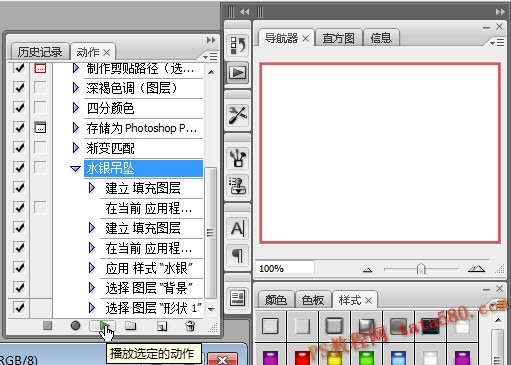Viewport: 511px width, 365px height.
Task: Switch to the 颜色 tab
Action: (x=276, y=300)
